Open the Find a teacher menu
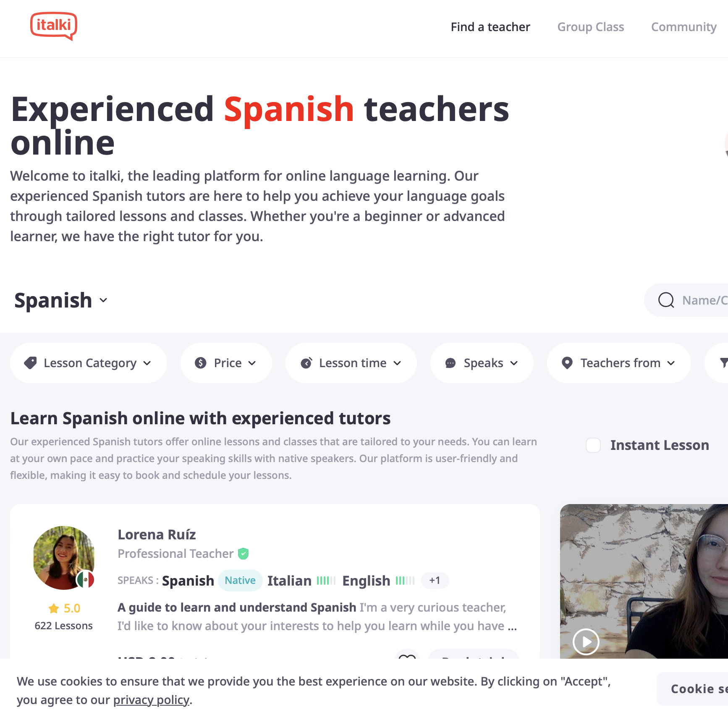The height and width of the screenshot is (720, 728). [490, 27]
